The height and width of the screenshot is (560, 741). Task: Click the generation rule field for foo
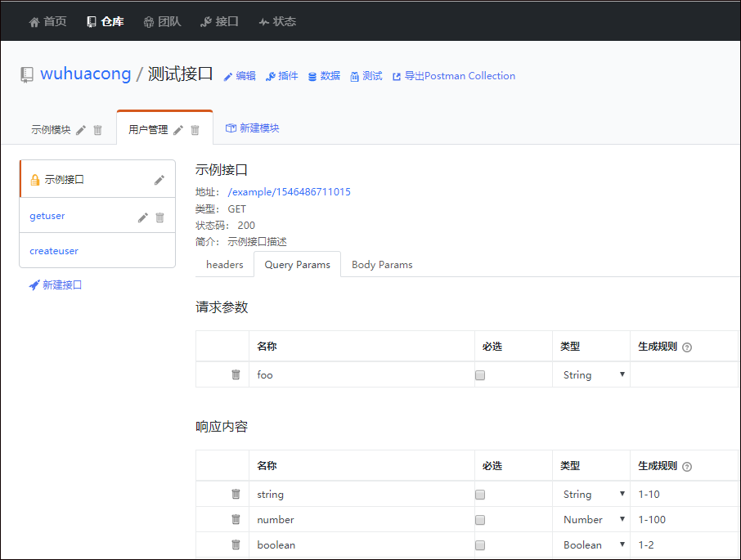tap(684, 375)
